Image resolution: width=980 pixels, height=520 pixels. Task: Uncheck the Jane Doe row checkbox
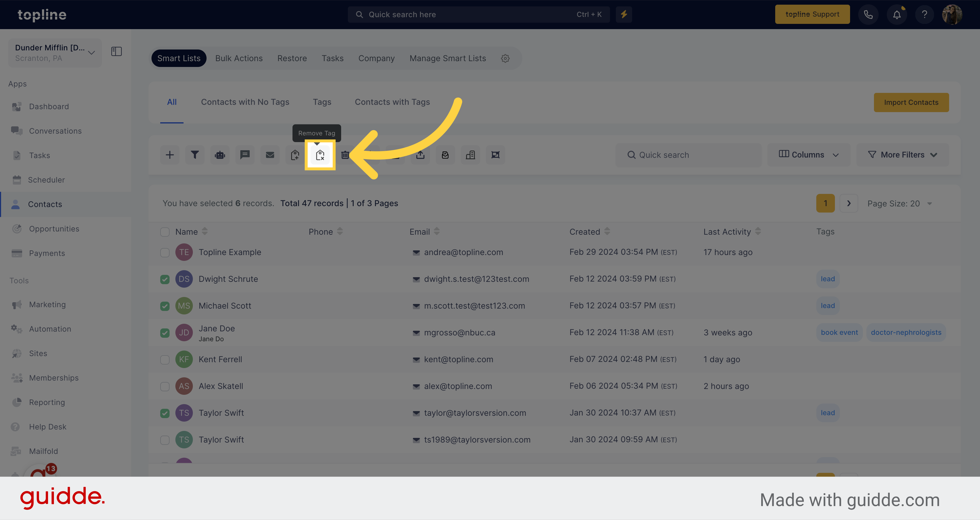coord(165,333)
